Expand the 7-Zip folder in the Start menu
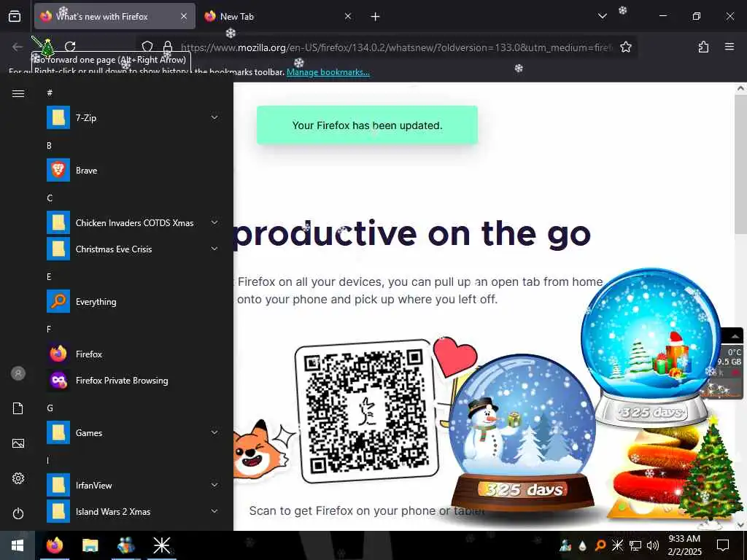 coord(133,117)
